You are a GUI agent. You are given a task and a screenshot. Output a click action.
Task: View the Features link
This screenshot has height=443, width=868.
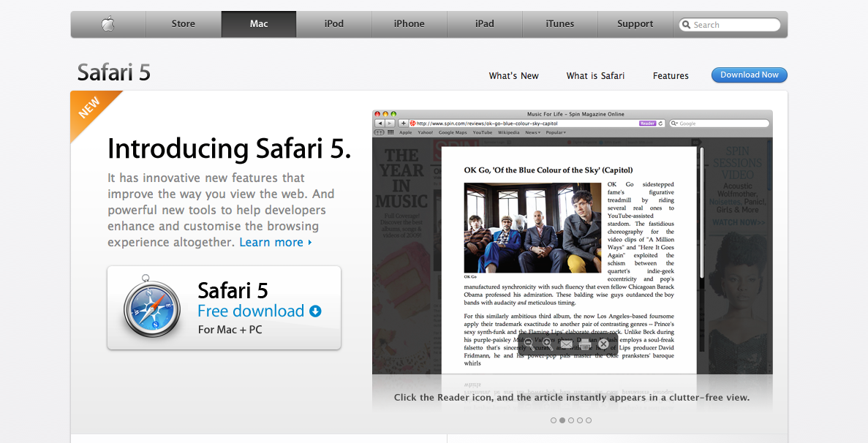pos(671,76)
